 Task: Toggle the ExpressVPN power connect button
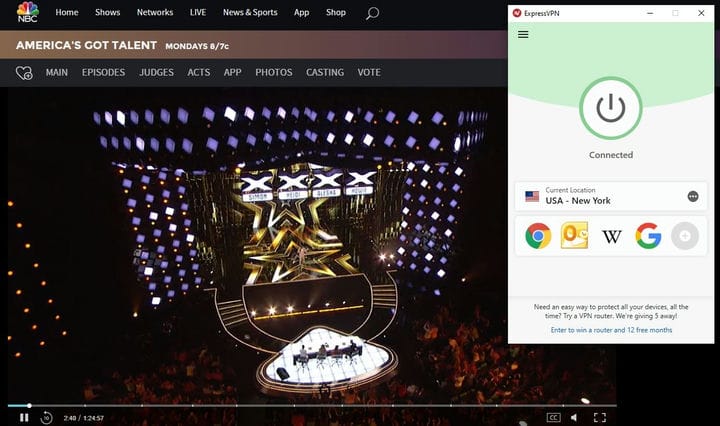[x=610, y=108]
